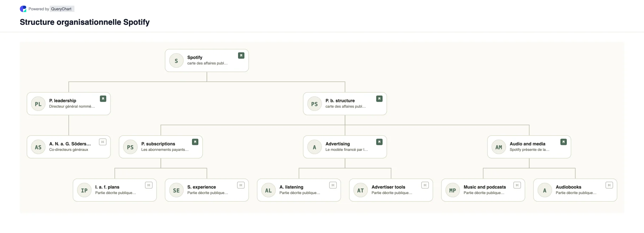The image size is (644, 233).
Task: Select the P. b. structure node card
Action: (x=345, y=104)
